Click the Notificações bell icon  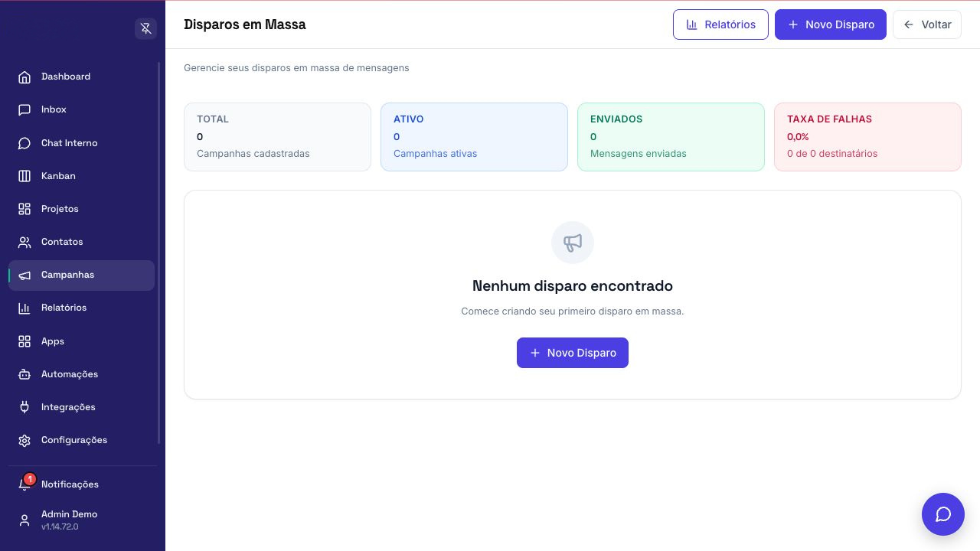[24, 484]
